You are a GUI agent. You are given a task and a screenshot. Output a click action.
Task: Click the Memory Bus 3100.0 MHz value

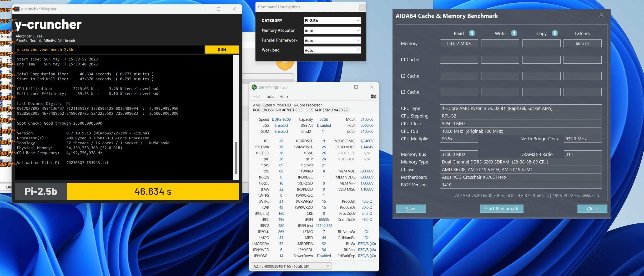459,154
